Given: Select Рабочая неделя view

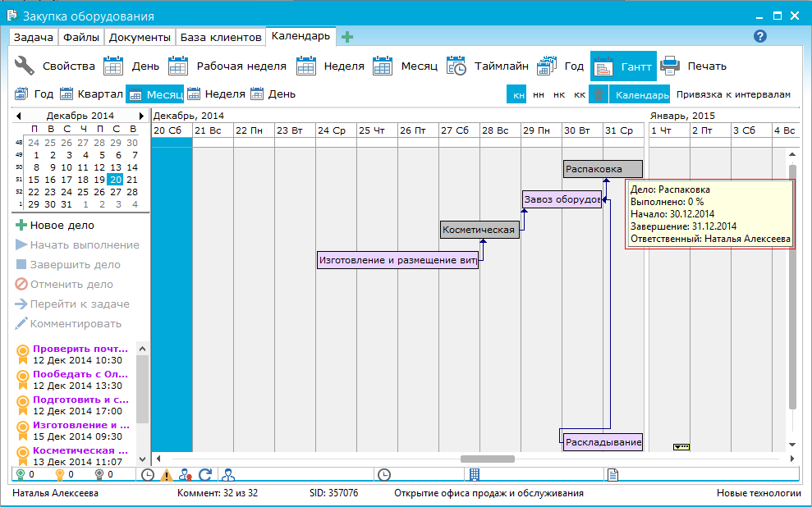Looking at the screenshot, I should click(x=227, y=66).
